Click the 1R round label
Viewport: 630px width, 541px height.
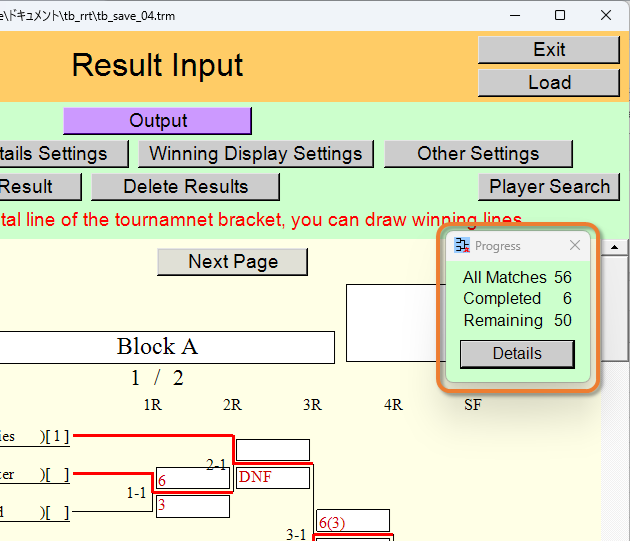[153, 405]
